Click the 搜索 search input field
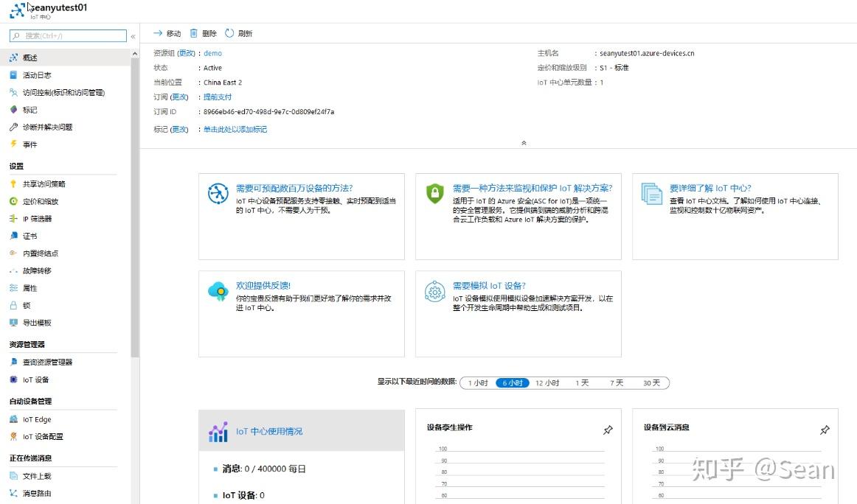This screenshot has height=504, width=857. 66,35
